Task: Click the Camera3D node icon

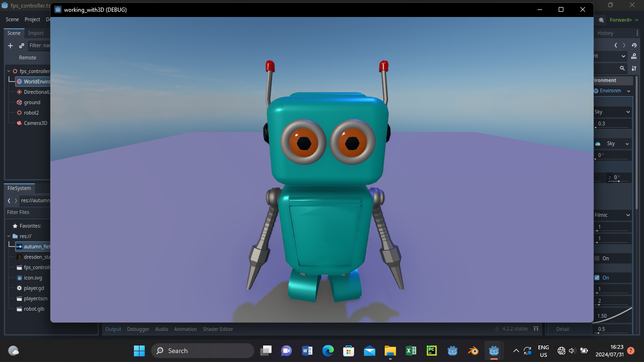Action: pyautogui.click(x=19, y=123)
